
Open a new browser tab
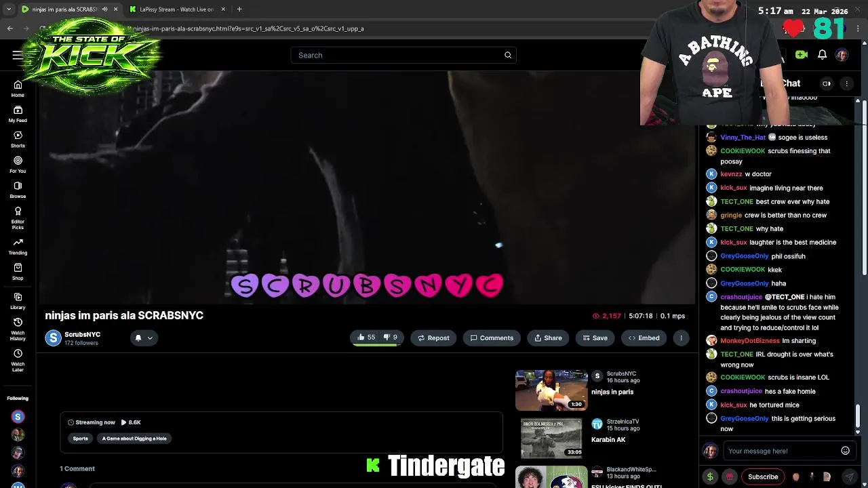(239, 9)
